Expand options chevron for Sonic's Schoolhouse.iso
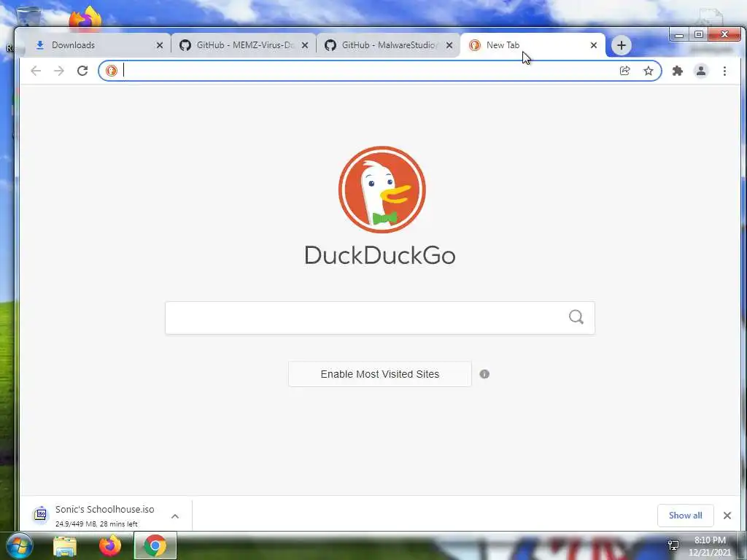 pos(175,516)
